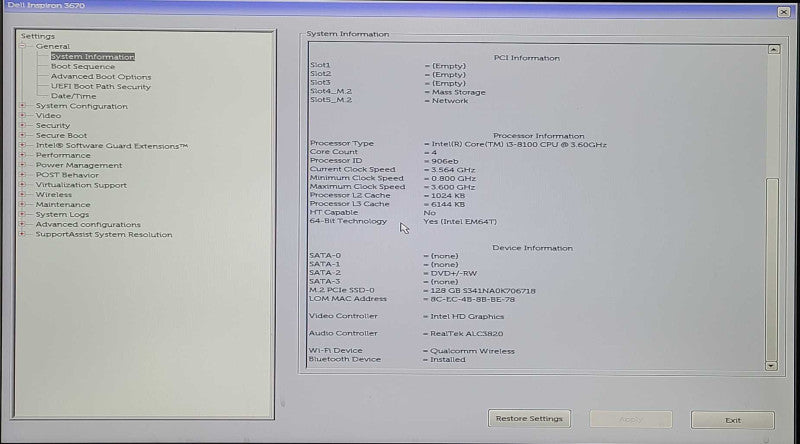
Task: Open Boot Sequence settings
Action: [83, 66]
